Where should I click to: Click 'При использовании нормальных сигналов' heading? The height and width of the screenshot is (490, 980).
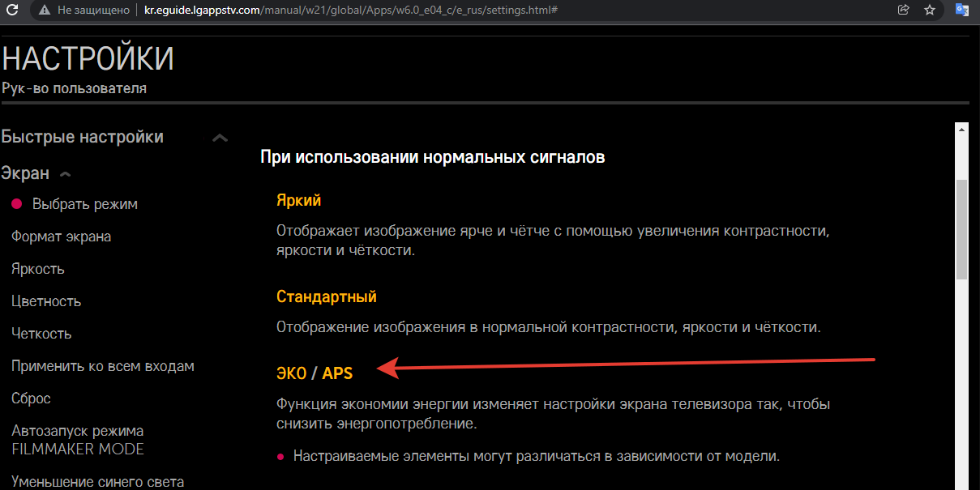(x=433, y=157)
